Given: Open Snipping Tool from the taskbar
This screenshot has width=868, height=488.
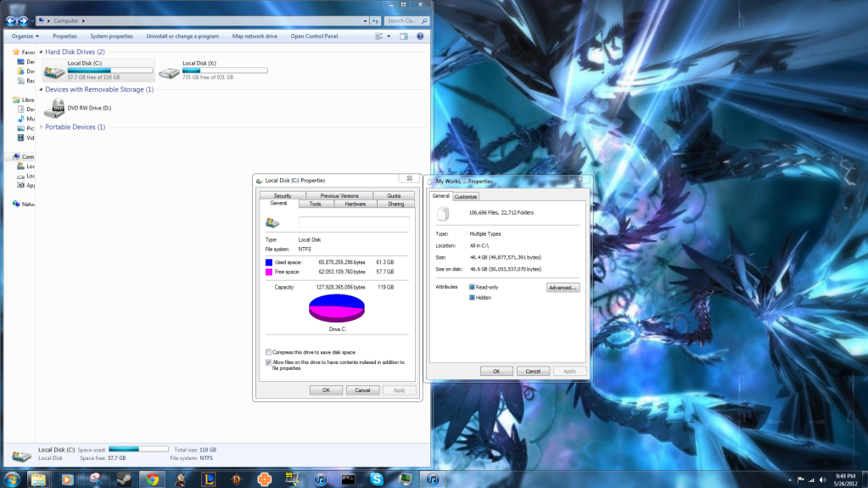Looking at the screenshot, I should (96, 480).
